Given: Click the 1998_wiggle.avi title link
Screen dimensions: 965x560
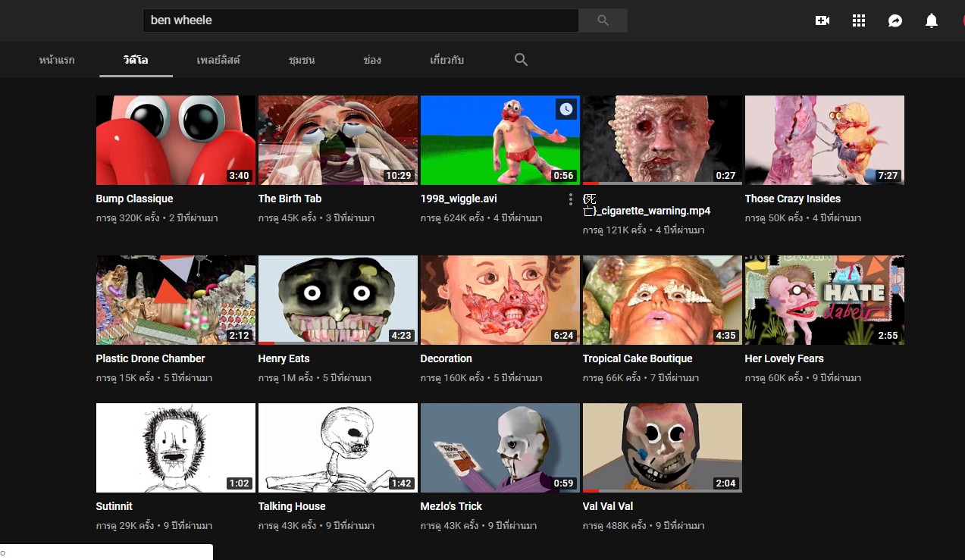Looking at the screenshot, I should click(459, 199).
